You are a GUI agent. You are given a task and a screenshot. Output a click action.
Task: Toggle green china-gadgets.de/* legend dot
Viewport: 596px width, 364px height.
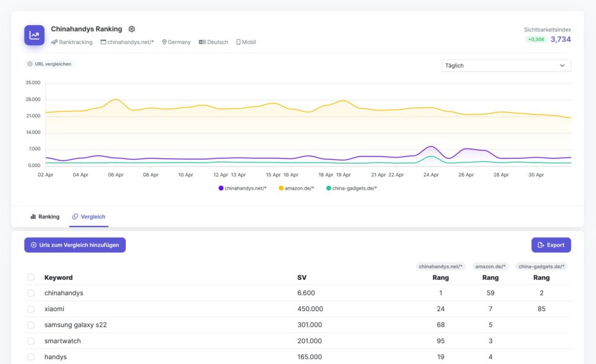pyautogui.click(x=328, y=188)
